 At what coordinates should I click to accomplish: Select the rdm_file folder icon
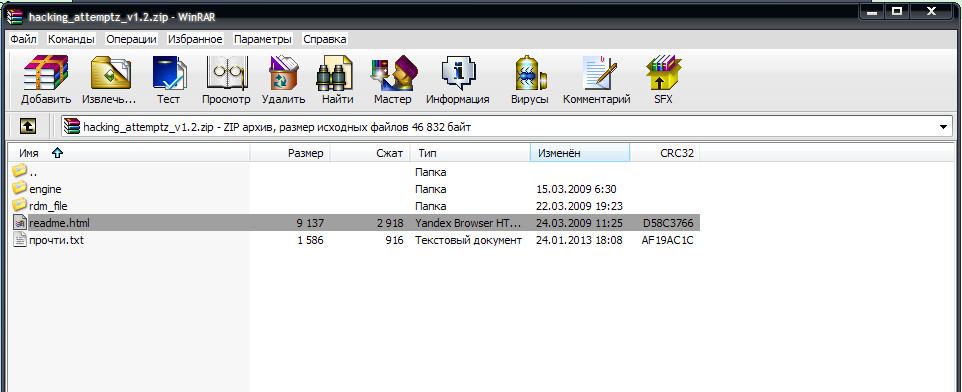[20, 206]
